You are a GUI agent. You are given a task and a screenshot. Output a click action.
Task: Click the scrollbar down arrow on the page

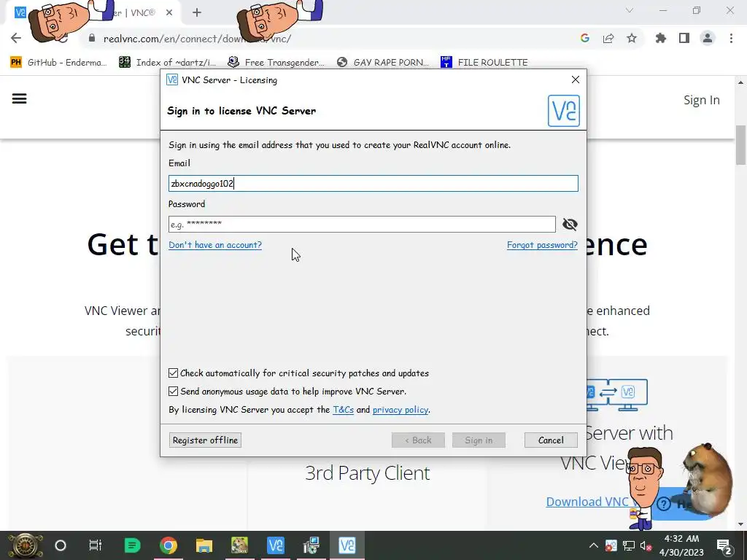point(741,524)
